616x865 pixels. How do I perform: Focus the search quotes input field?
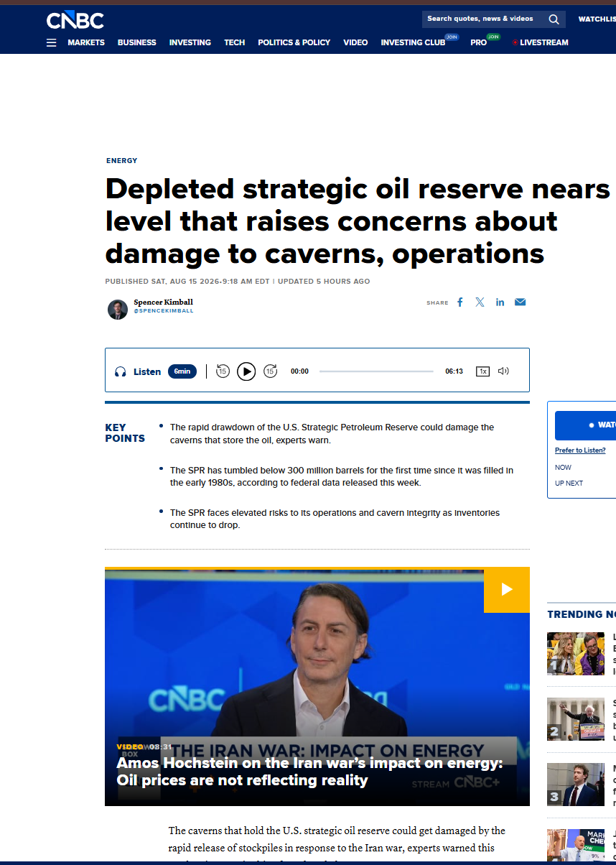coord(481,19)
